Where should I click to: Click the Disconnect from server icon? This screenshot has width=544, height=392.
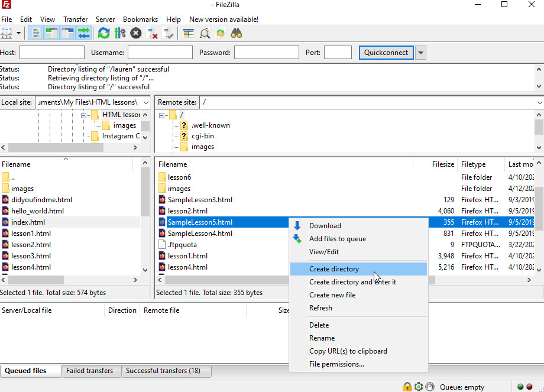coord(152,34)
